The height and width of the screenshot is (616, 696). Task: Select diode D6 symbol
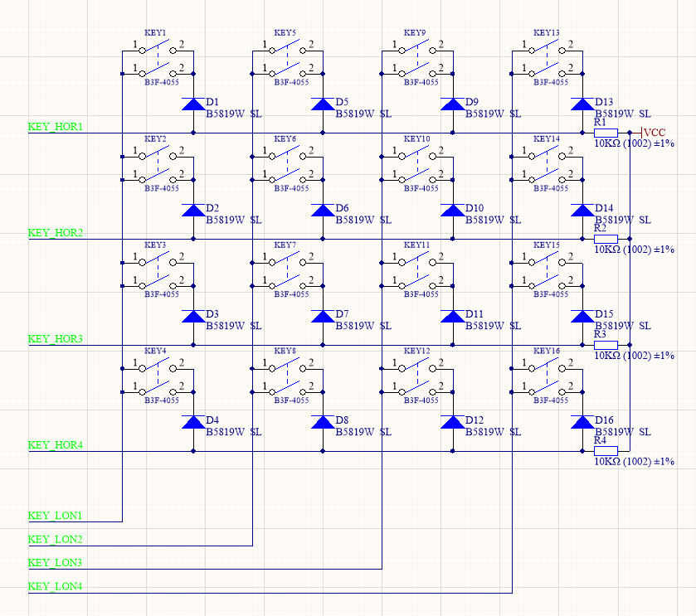[324, 211]
